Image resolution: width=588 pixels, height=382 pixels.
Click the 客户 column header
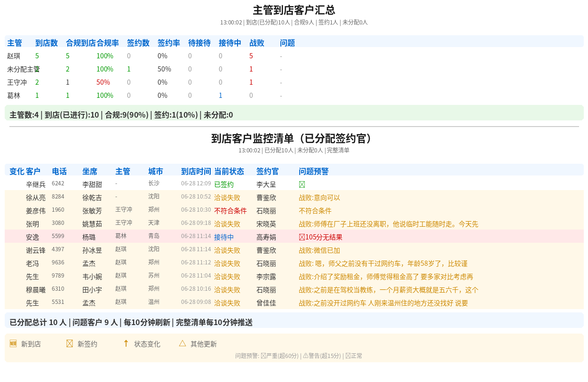pos(33,171)
